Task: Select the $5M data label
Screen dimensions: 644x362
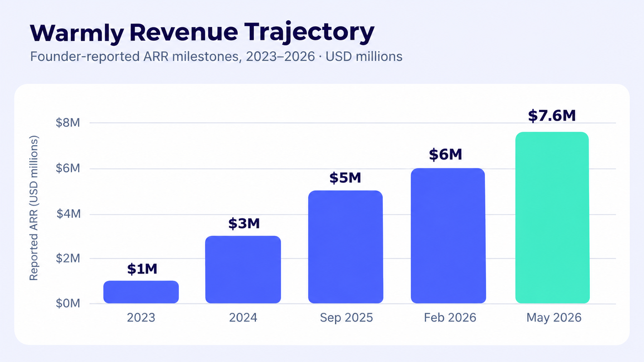Action: tap(345, 178)
